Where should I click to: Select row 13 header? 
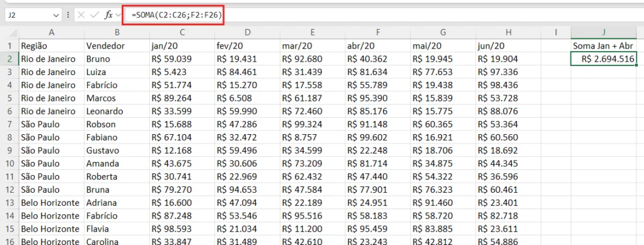click(x=10, y=203)
